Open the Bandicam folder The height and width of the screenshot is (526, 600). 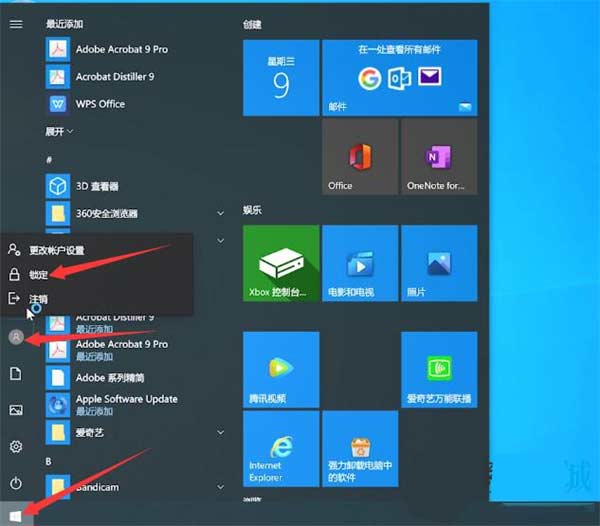click(82, 487)
